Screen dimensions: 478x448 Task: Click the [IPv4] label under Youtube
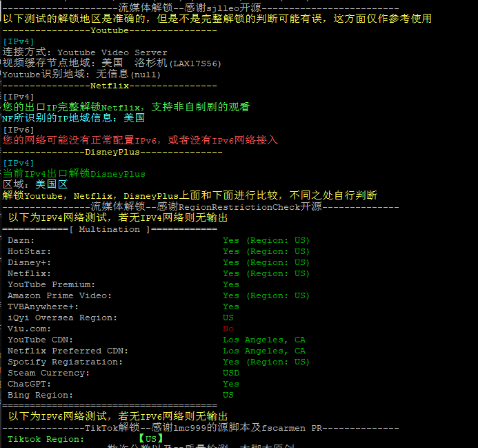(x=19, y=41)
